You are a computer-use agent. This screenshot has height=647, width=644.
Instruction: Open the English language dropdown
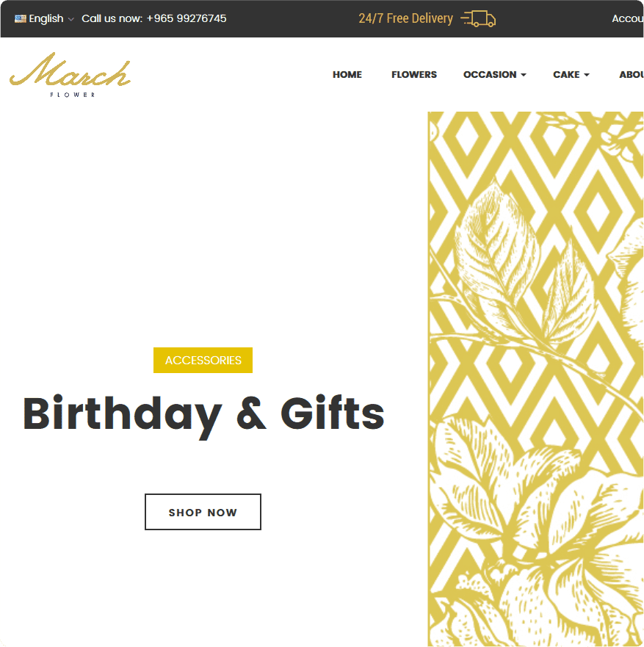44,18
